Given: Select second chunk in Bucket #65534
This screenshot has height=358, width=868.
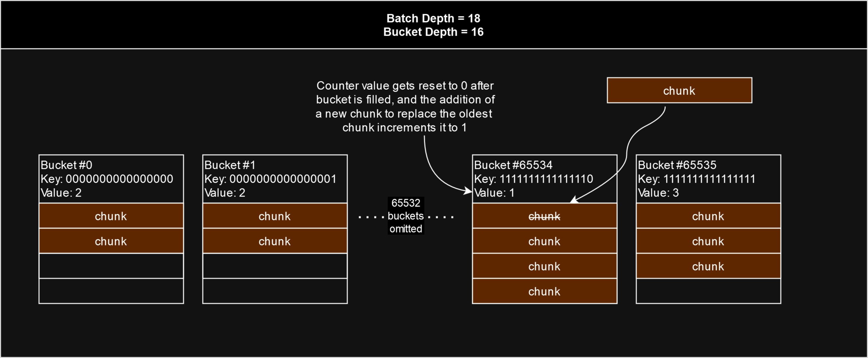Looking at the screenshot, I should click(x=544, y=241).
